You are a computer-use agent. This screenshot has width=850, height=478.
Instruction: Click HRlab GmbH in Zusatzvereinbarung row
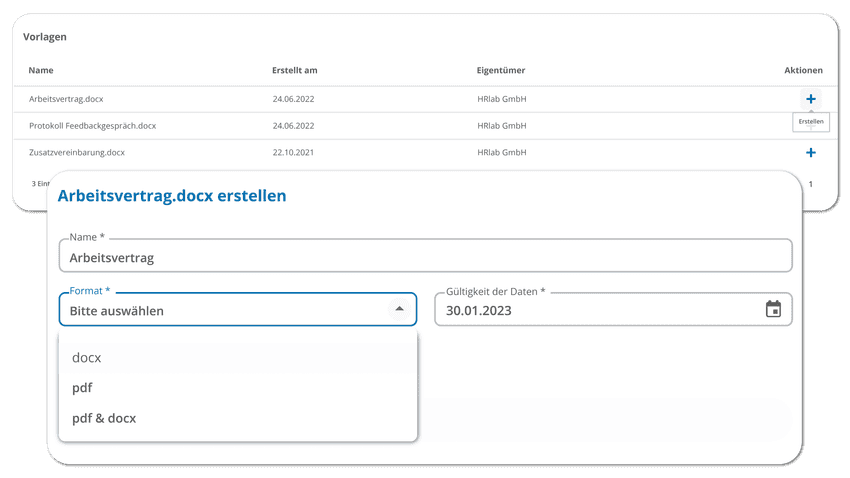(x=502, y=152)
